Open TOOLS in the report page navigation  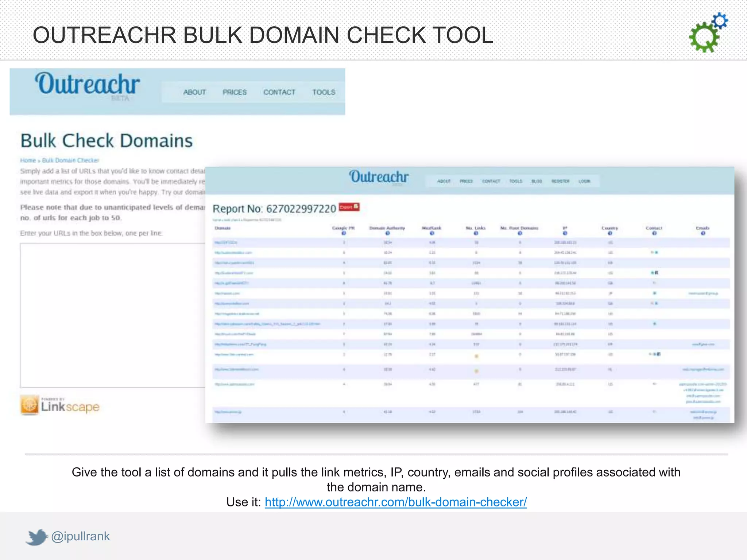click(516, 181)
